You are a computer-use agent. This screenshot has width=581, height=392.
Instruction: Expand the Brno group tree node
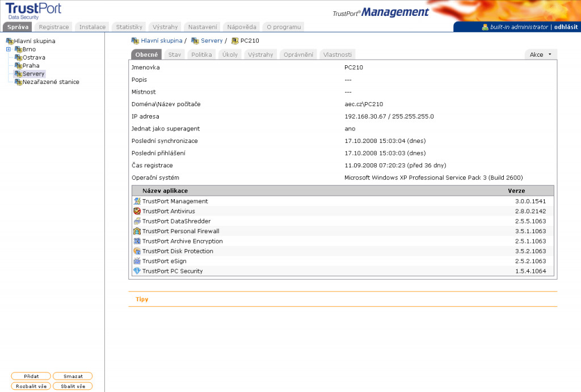tap(9, 49)
